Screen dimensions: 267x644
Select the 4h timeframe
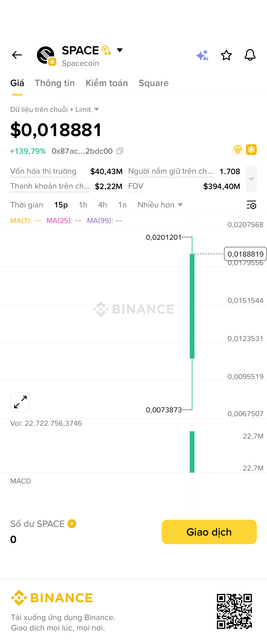coord(103,205)
